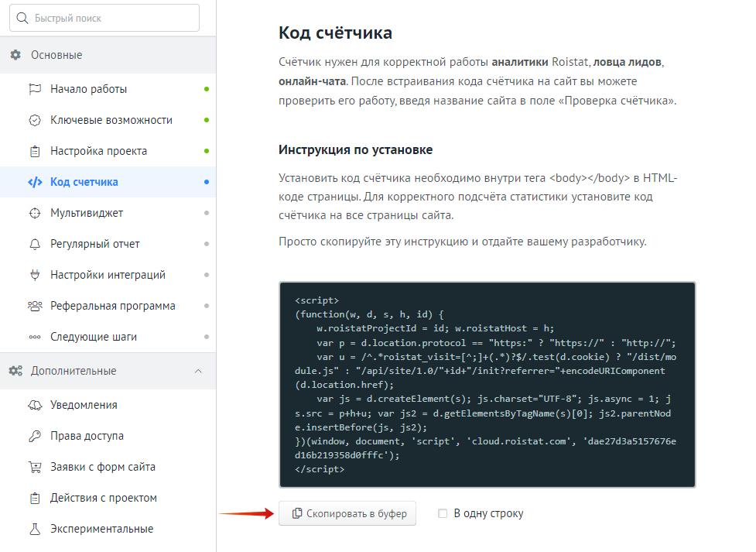The image size is (756, 552).
Task: Click the Скопировать в буфер button
Action: pyautogui.click(x=347, y=513)
